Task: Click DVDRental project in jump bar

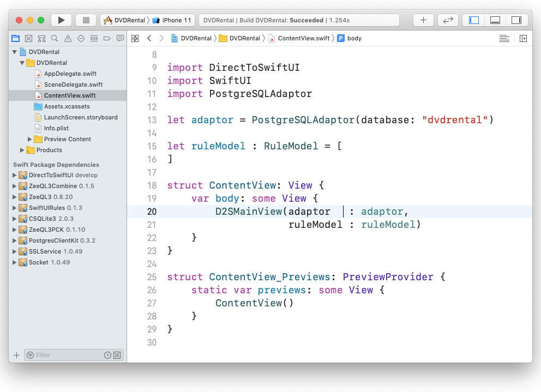Action: click(191, 38)
